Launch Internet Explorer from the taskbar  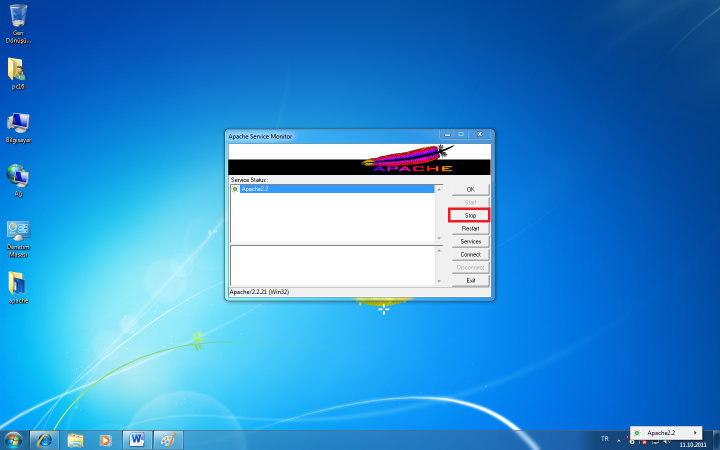[44, 439]
